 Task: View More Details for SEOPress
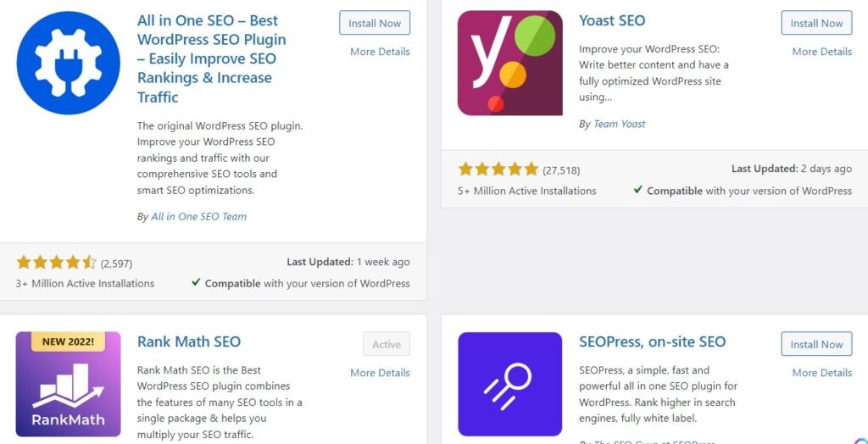tap(821, 373)
